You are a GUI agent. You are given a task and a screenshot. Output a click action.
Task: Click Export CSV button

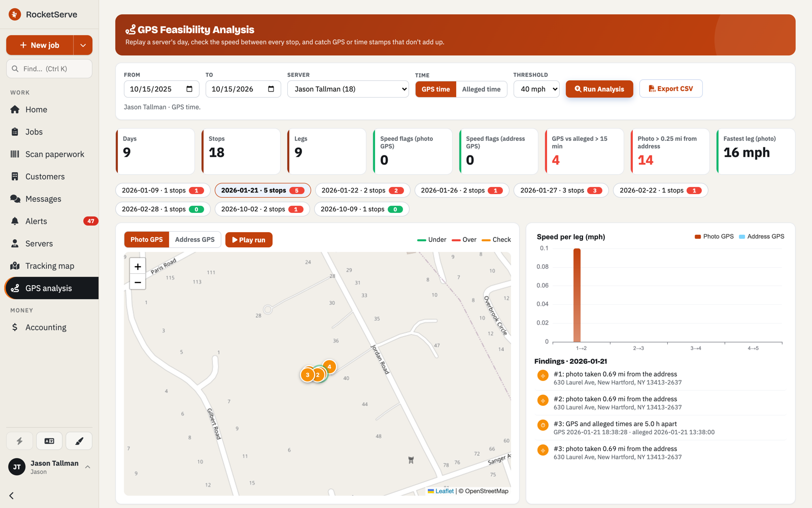pyautogui.click(x=671, y=88)
